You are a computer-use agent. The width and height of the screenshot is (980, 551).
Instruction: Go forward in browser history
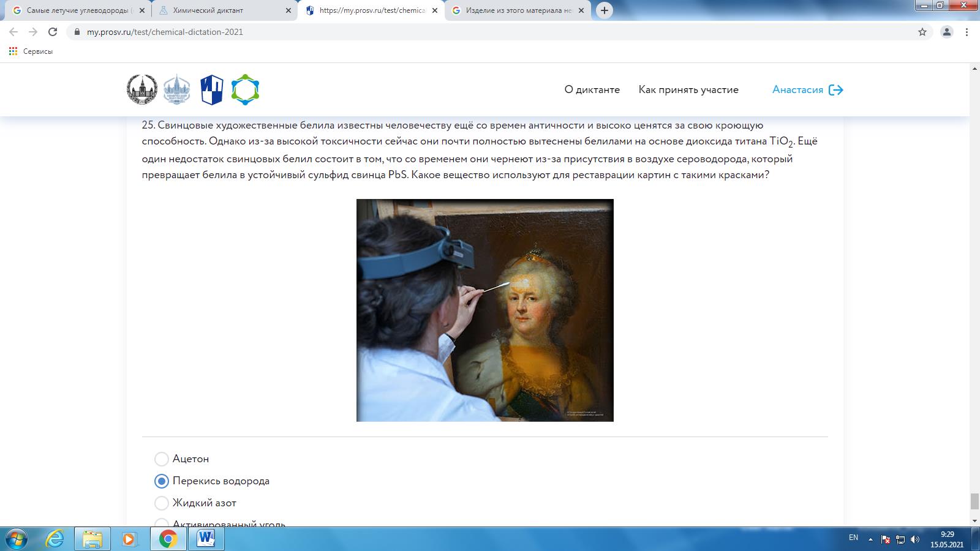point(33,32)
